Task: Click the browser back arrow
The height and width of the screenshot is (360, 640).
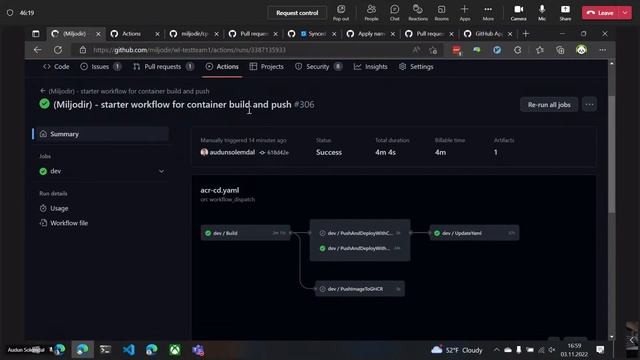Action: [38, 50]
